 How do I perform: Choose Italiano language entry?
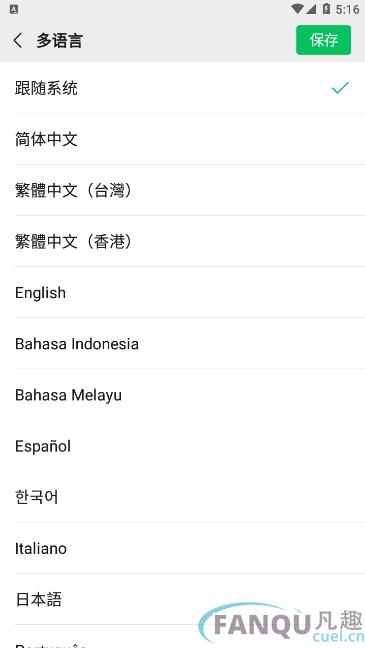182,548
